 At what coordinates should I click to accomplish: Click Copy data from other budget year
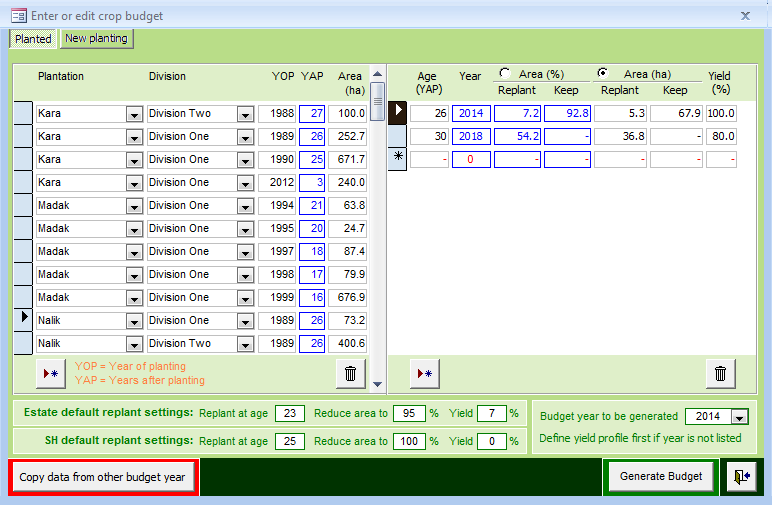tap(102, 477)
